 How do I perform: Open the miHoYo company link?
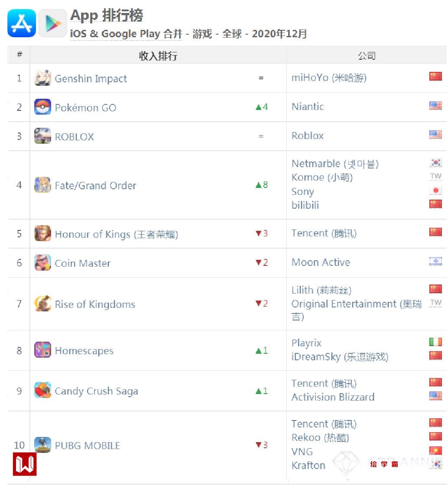point(329,78)
